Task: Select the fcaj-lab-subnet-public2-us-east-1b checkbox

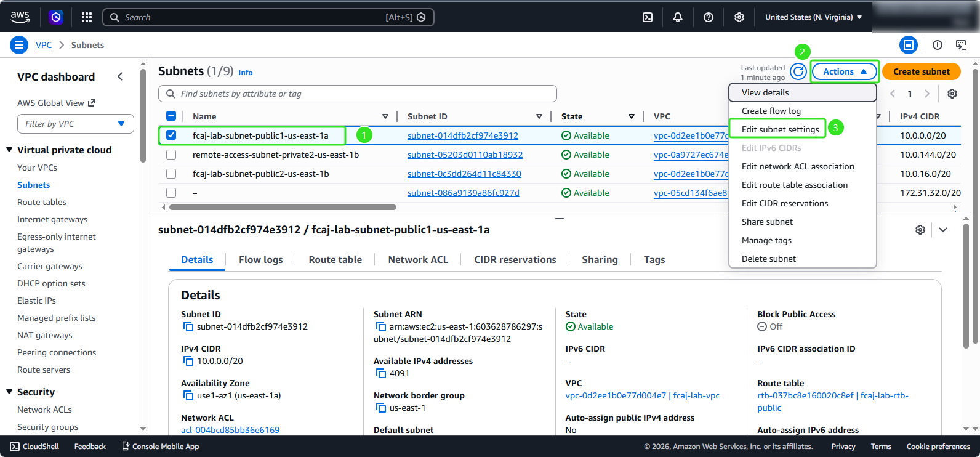Action: pos(171,174)
